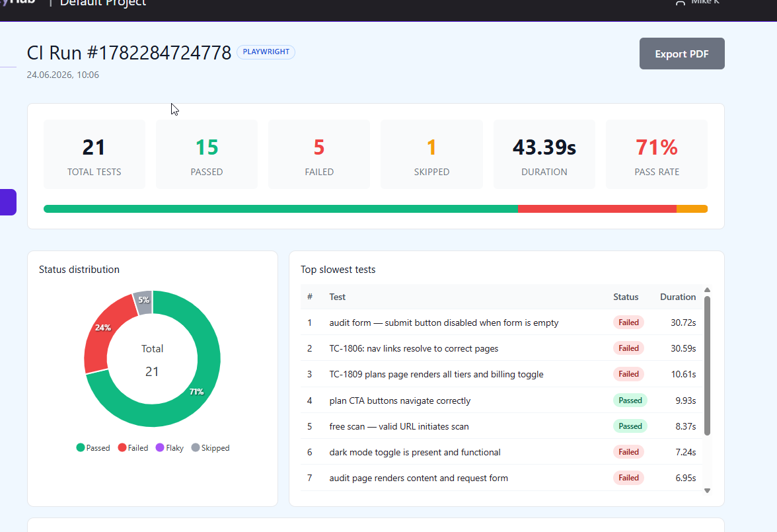Click Failed badge for dark mode toggle test

pyautogui.click(x=628, y=451)
